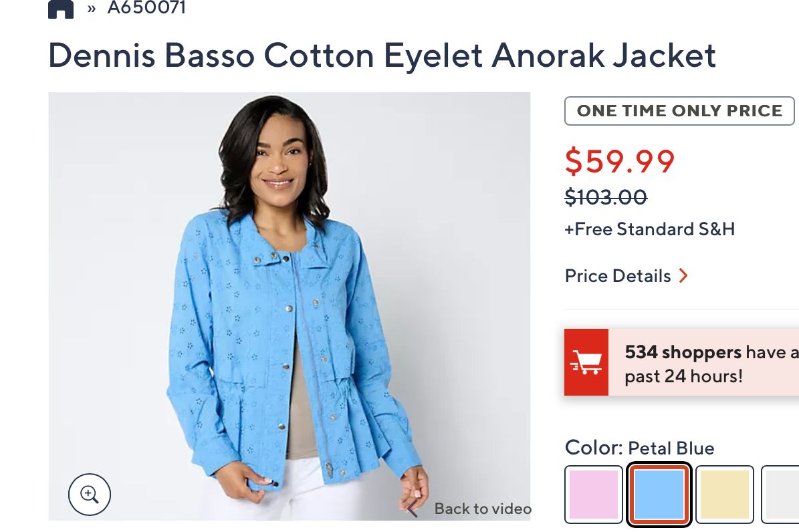Pick the pale yellow color swatch

[x=725, y=495]
